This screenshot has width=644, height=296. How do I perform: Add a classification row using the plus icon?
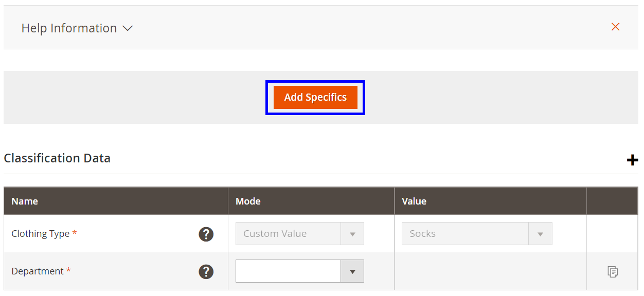click(632, 160)
